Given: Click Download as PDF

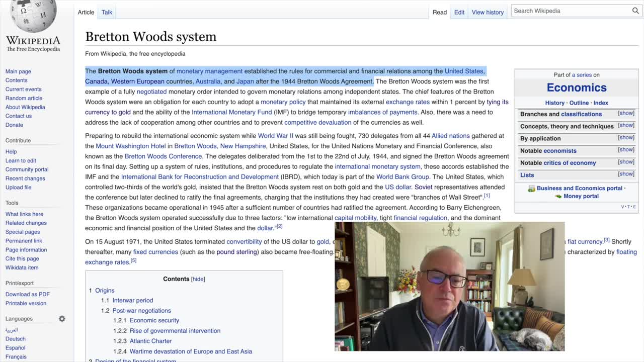Looking at the screenshot, I should pos(28,294).
